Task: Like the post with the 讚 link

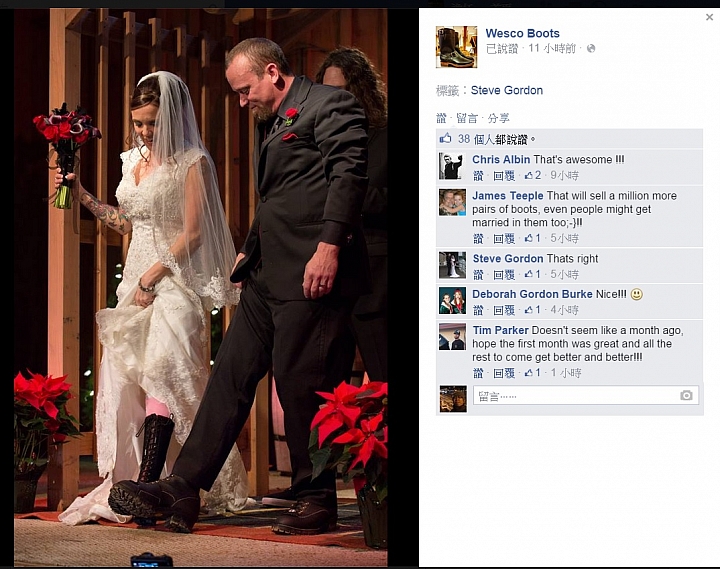Action: pos(441,118)
